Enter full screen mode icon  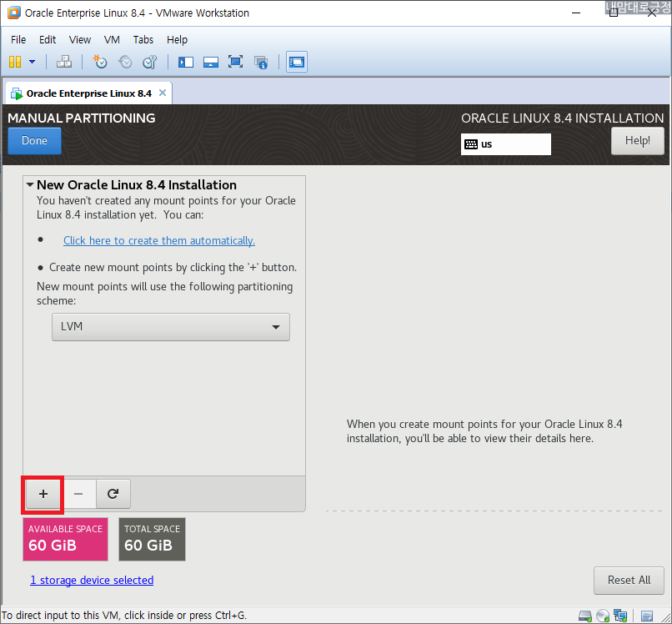point(235,62)
